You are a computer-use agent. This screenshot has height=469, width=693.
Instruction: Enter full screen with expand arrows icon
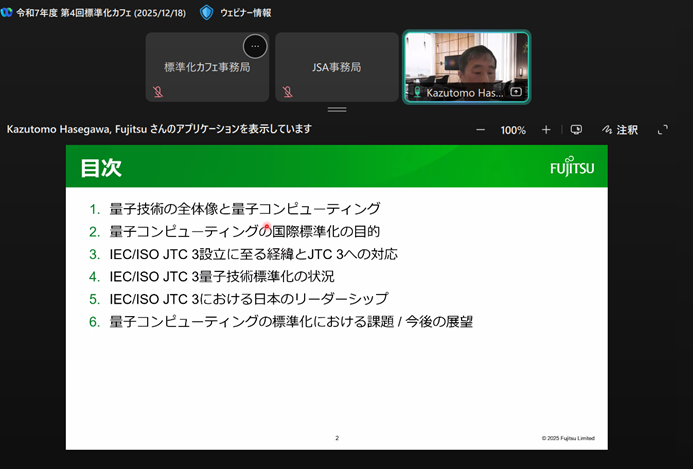point(663,130)
